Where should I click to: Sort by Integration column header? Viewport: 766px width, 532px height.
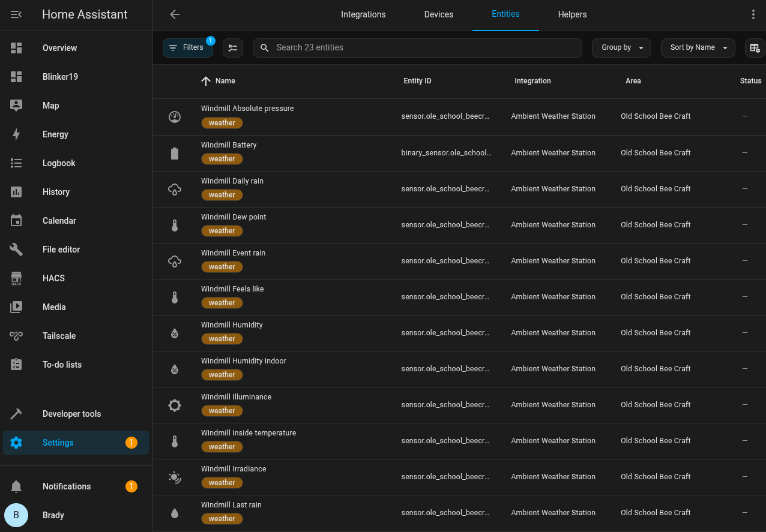click(x=532, y=81)
